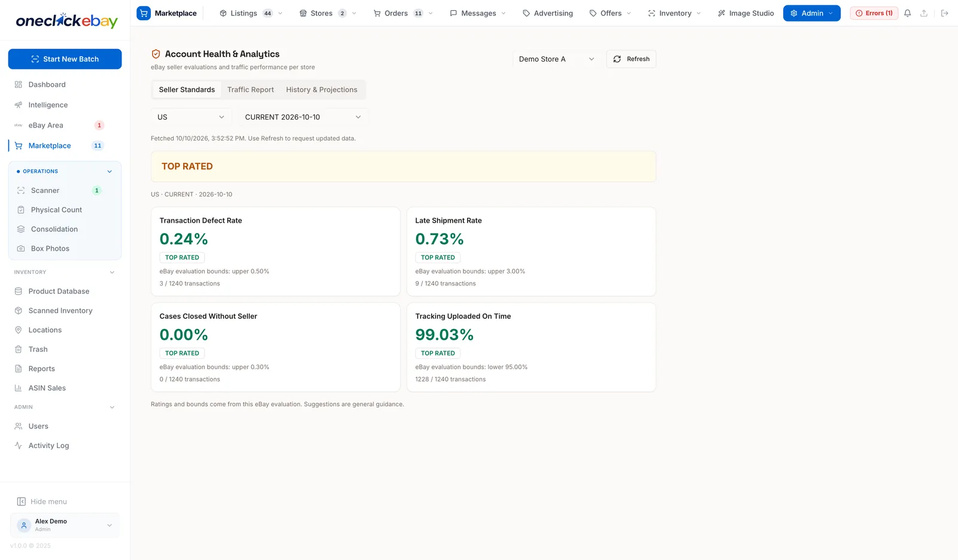Open Advertising in the top navigation
This screenshot has width=958, height=560.
(x=547, y=13)
